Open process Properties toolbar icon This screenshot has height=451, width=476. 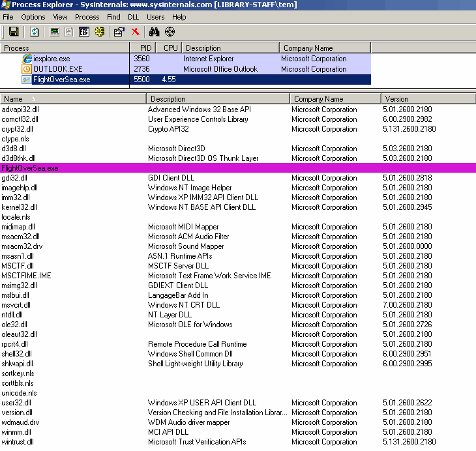pyautogui.click(x=119, y=32)
